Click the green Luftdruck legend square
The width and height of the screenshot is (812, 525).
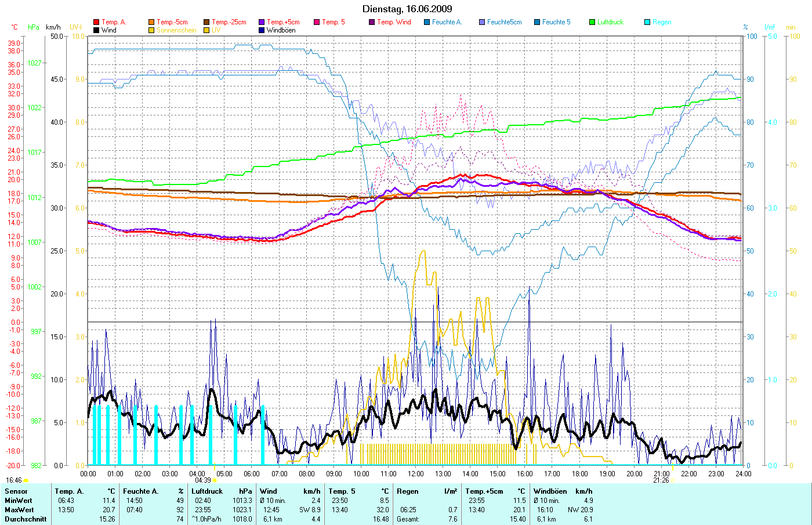coord(592,22)
